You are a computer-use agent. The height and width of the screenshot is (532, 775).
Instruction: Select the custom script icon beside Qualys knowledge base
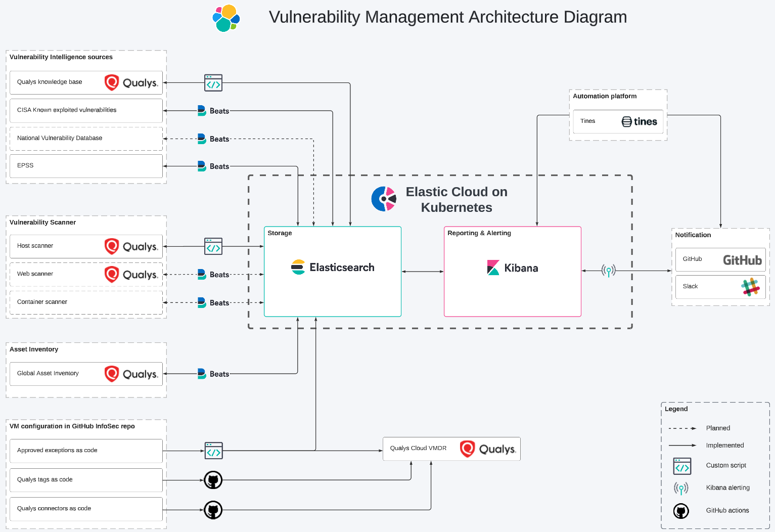[x=213, y=83]
